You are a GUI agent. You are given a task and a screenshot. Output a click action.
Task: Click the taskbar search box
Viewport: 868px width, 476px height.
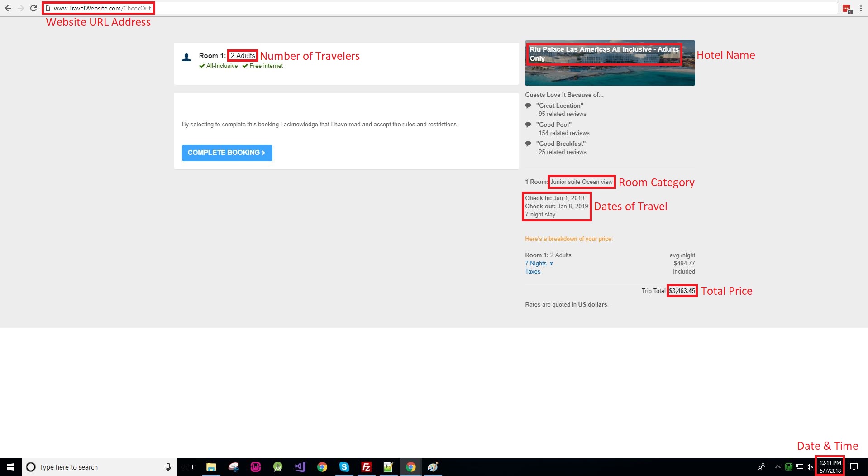[95, 467]
